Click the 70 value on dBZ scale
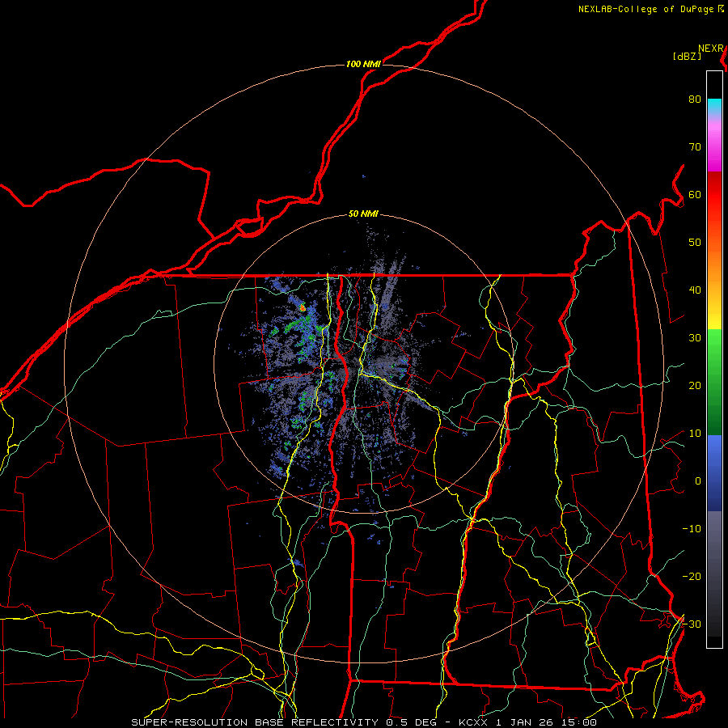 tap(695, 147)
